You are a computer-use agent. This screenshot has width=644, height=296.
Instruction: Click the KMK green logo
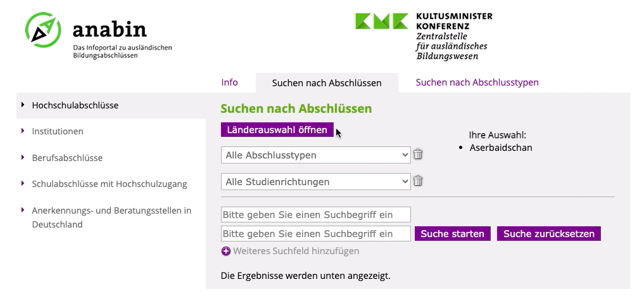381,21
